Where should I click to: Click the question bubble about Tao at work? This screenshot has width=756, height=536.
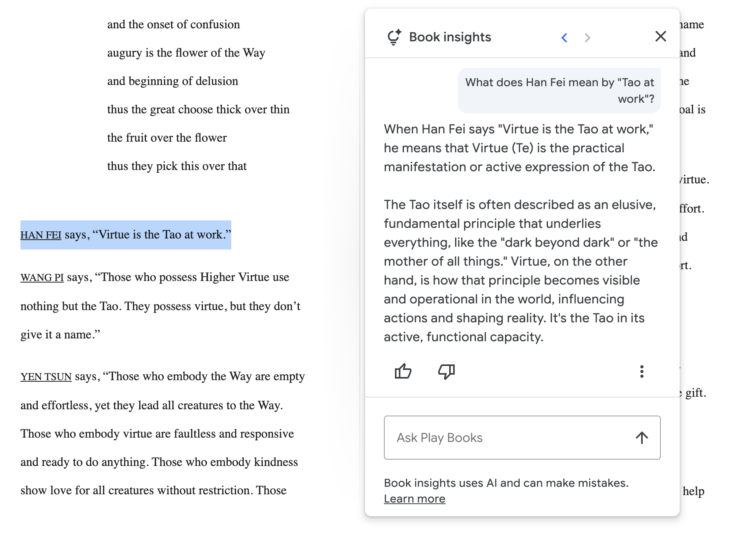(x=559, y=91)
